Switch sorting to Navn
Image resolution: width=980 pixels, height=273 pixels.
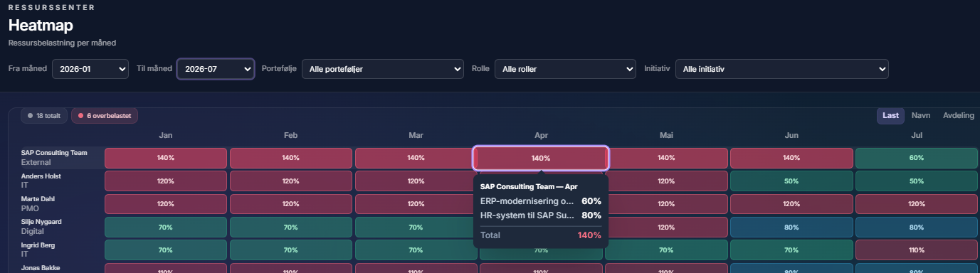click(921, 115)
